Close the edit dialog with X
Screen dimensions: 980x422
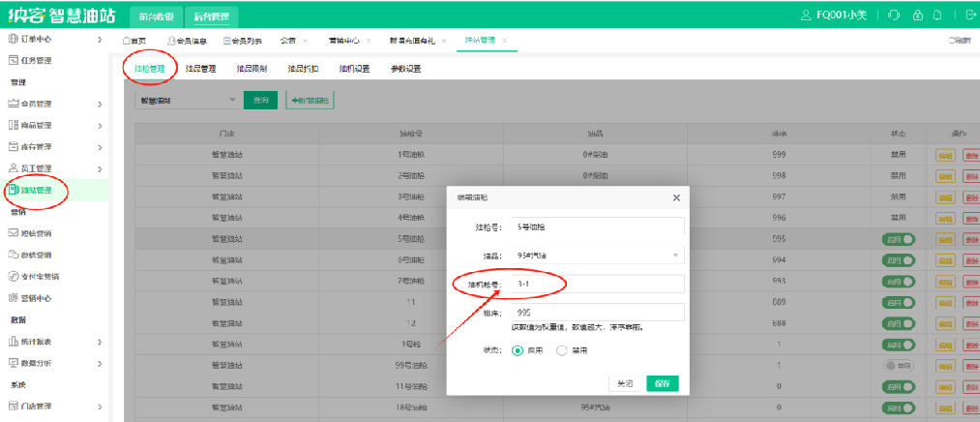point(676,197)
